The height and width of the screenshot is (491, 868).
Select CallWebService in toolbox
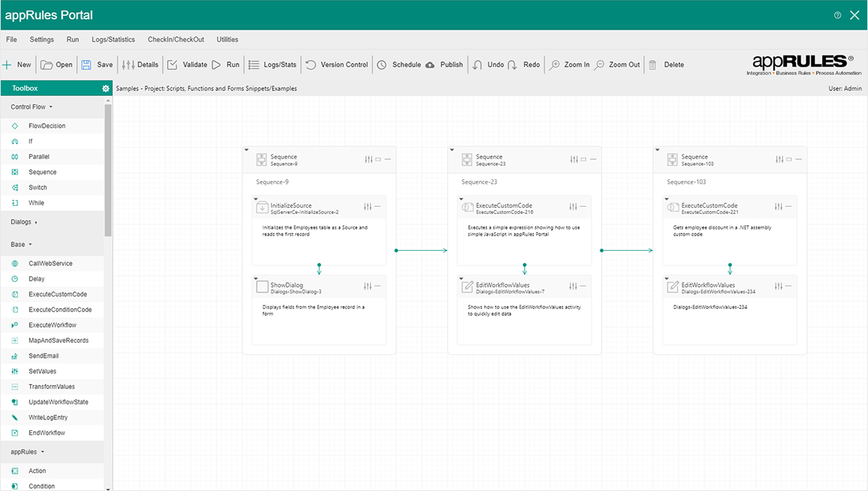52,263
